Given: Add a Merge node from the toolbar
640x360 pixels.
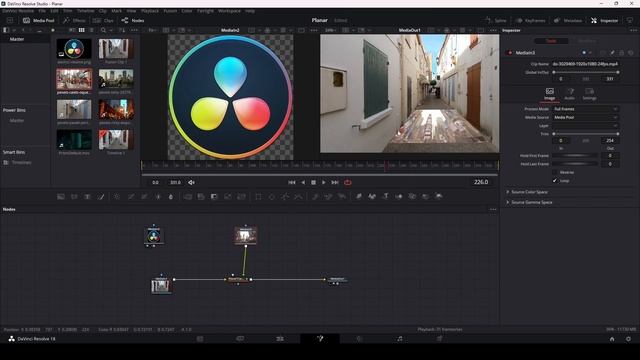Looking at the screenshot, I should point(187,197).
